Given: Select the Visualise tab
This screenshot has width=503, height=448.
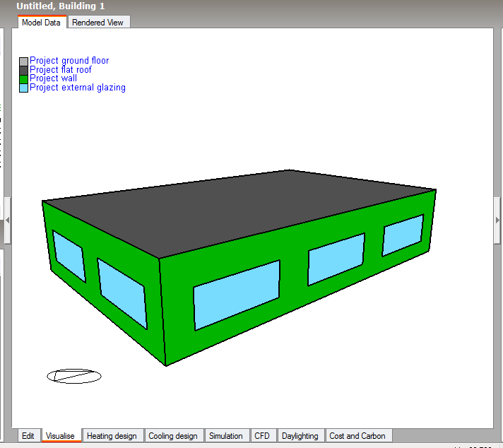Looking at the screenshot, I should click(60, 436).
